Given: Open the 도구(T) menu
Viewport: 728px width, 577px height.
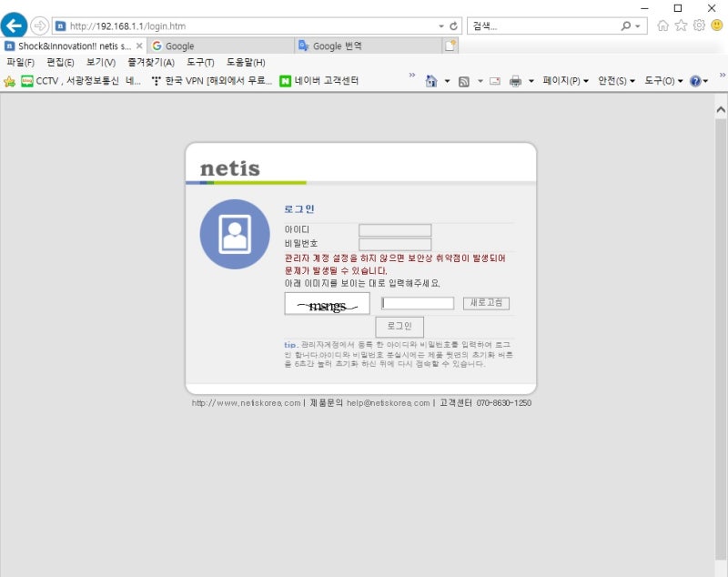Looking at the screenshot, I should tap(200, 62).
